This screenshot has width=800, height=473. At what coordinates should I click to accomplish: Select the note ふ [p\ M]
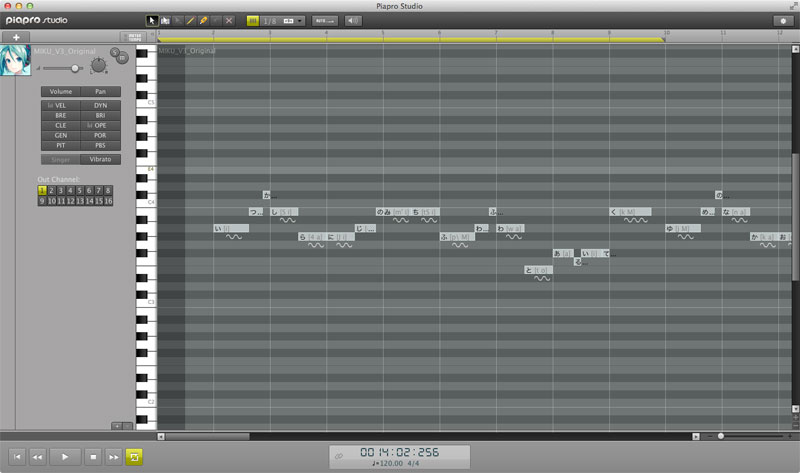coord(457,237)
